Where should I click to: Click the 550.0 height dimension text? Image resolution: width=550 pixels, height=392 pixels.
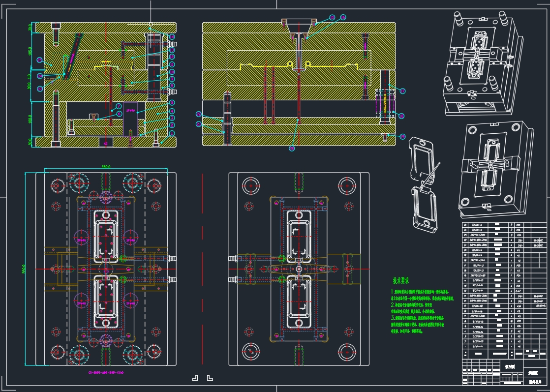coord(24,269)
